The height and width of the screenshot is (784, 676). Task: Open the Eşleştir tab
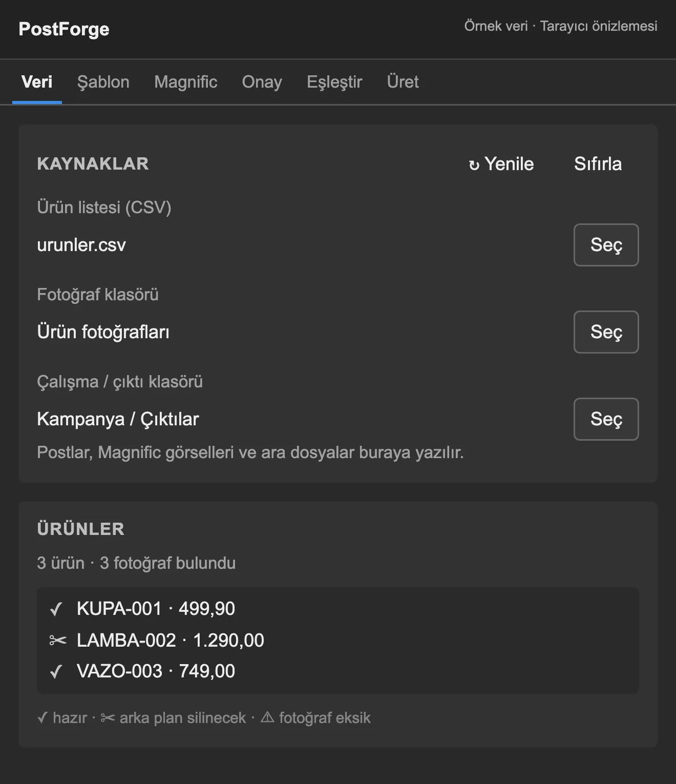point(334,82)
